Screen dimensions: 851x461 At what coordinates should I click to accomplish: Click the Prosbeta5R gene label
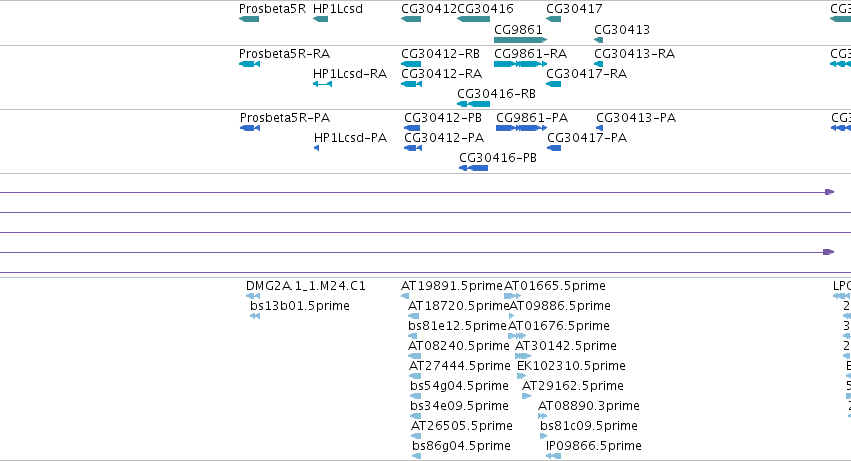(x=272, y=9)
